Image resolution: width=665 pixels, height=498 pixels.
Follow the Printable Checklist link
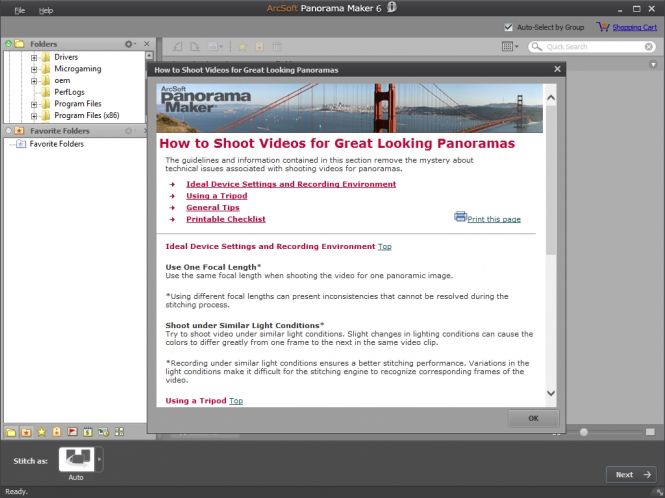(226, 219)
